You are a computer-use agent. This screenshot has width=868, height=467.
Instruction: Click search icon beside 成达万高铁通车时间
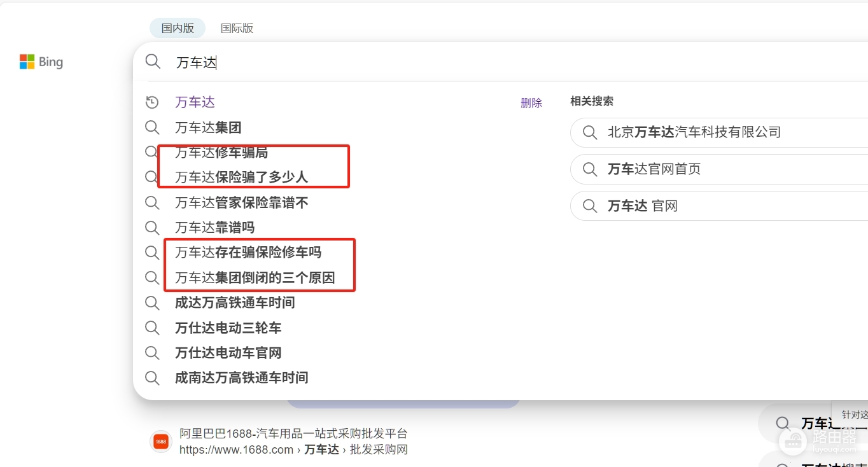pyautogui.click(x=152, y=303)
